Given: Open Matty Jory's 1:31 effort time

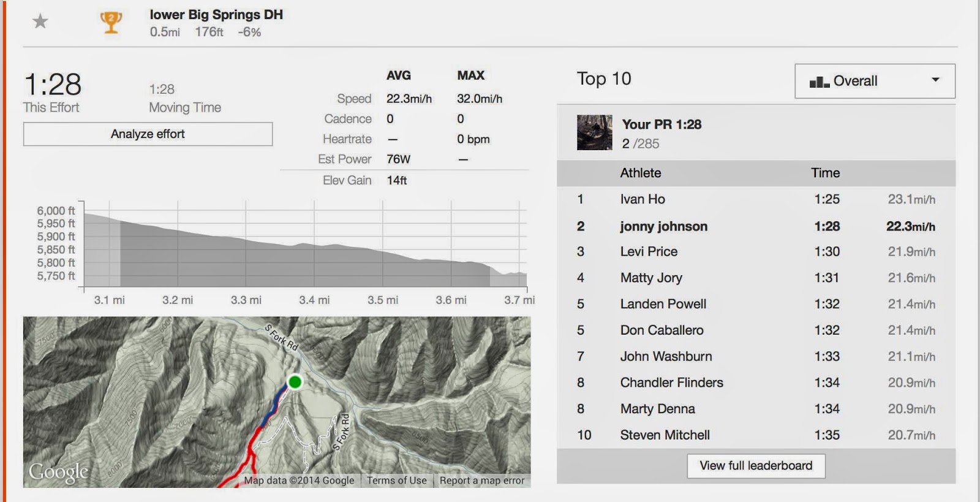Looking at the screenshot, I should 826,278.
